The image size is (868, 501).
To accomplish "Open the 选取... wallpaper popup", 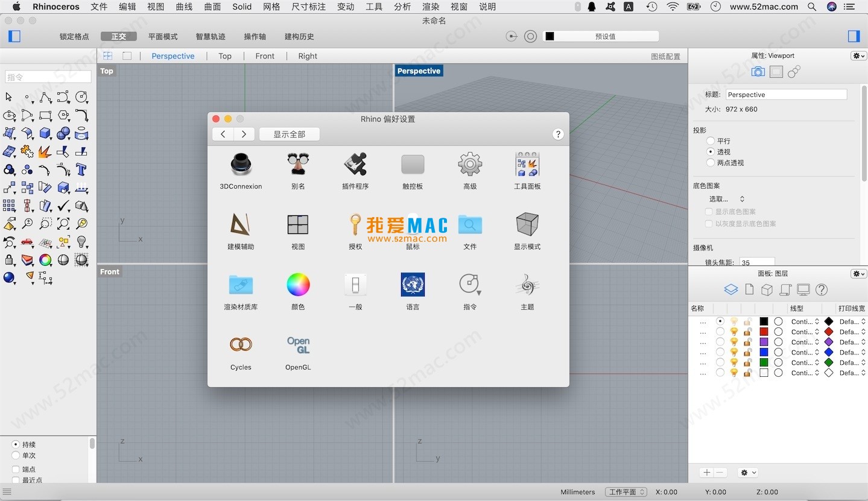I will coord(726,199).
